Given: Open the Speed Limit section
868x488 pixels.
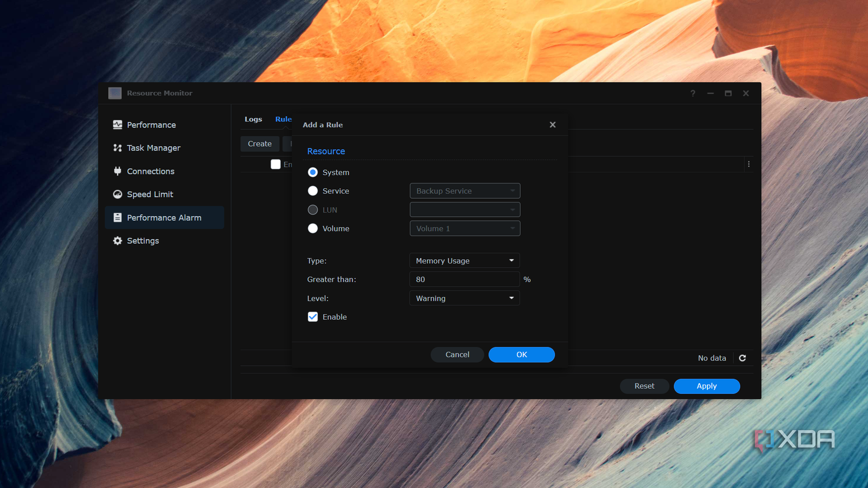Looking at the screenshot, I should (165, 194).
